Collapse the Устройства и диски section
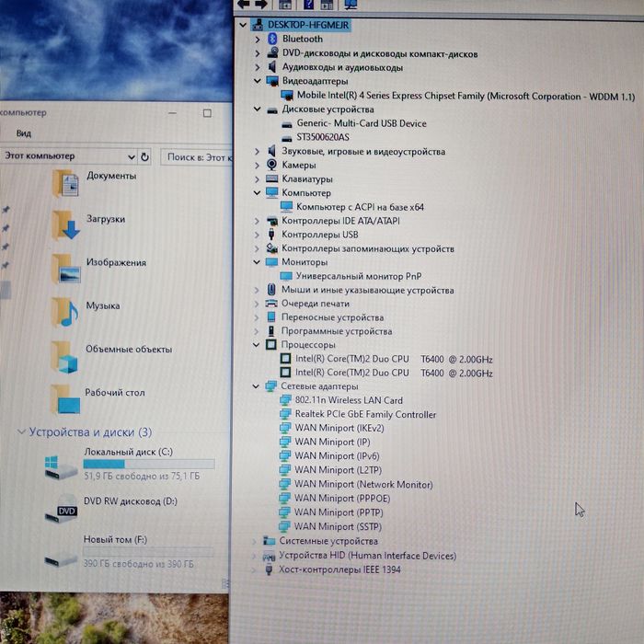This screenshot has height=644, width=644. [21, 431]
